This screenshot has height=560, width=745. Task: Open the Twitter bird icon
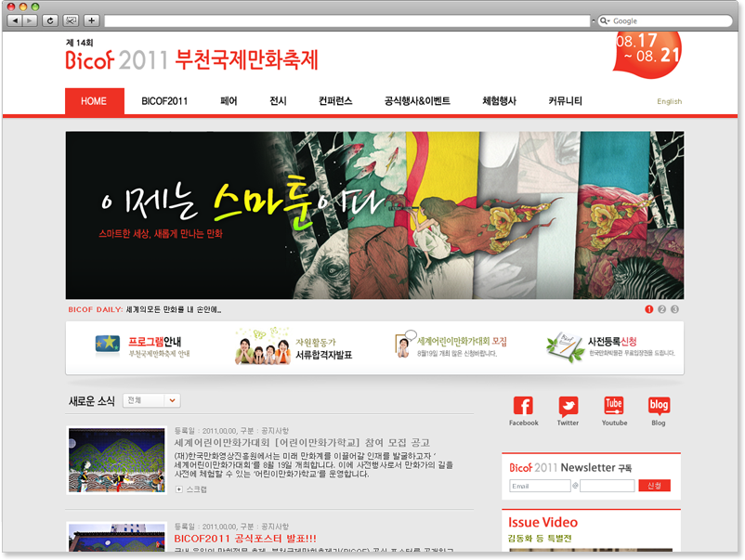tap(569, 406)
